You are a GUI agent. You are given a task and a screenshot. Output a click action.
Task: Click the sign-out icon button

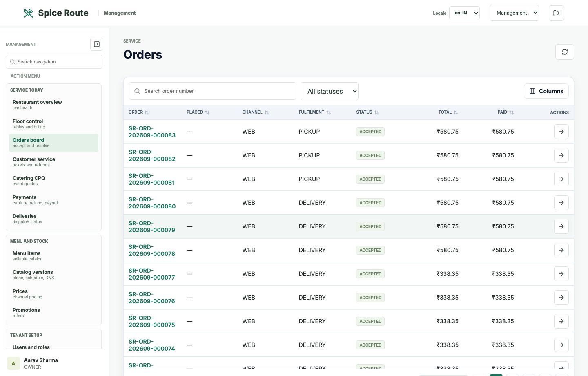pos(557,13)
